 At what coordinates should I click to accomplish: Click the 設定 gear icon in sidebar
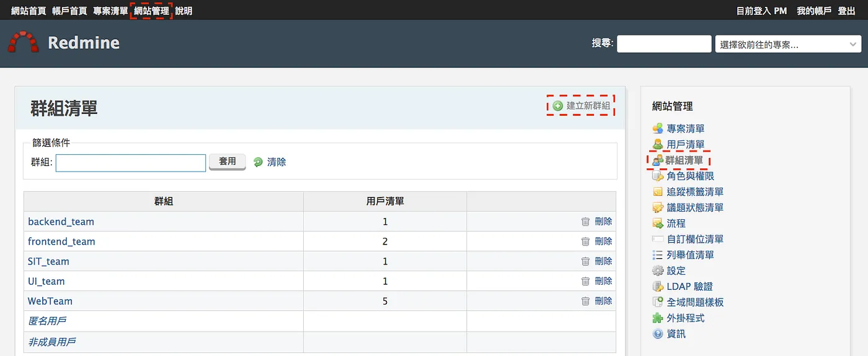[x=658, y=271]
